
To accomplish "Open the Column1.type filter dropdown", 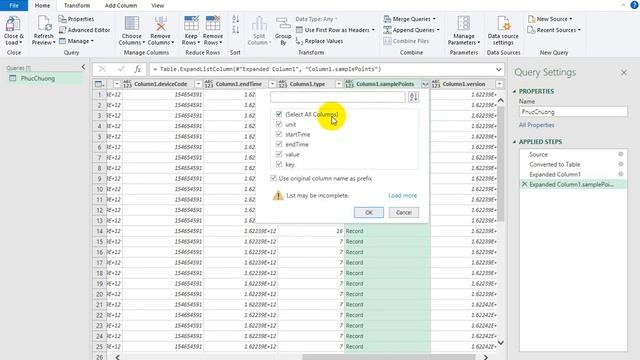I will pyautogui.click(x=338, y=84).
